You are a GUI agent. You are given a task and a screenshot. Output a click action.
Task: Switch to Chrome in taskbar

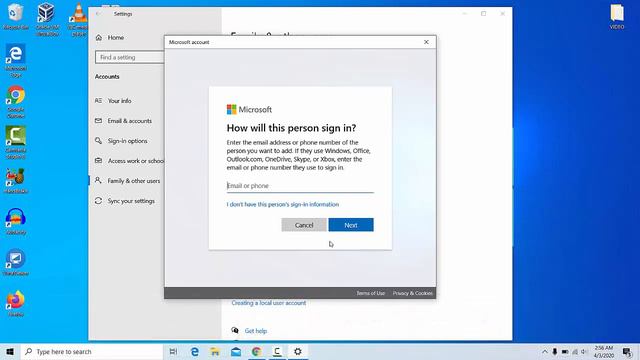(256, 351)
